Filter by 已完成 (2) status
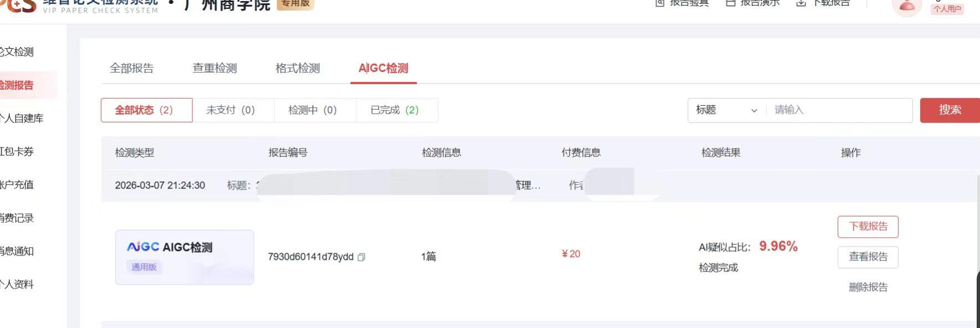980x328 pixels. click(x=395, y=110)
